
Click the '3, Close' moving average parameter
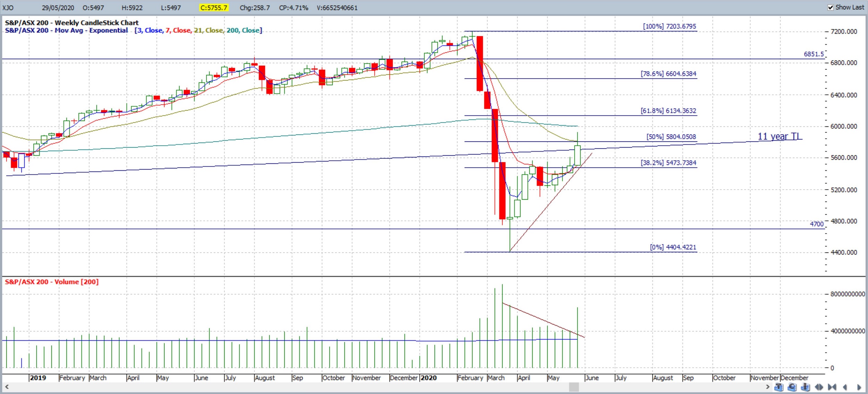pos(149,30)
